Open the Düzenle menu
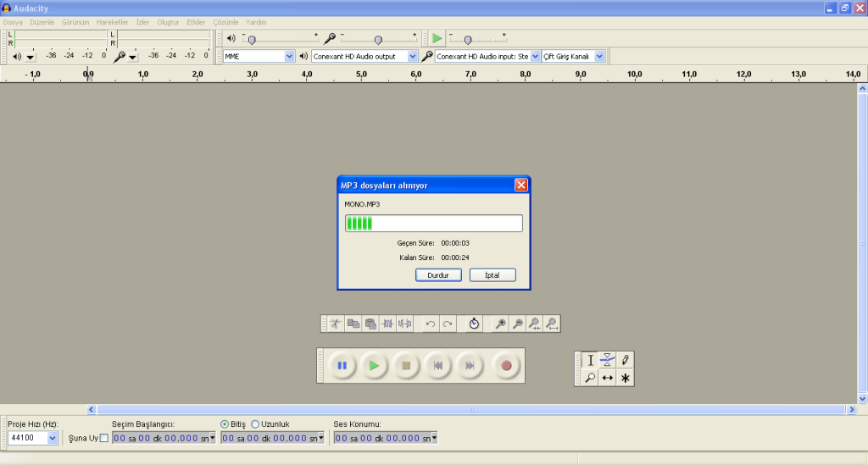The height and width of the screenshot is (465, 868). coord(42,22)
